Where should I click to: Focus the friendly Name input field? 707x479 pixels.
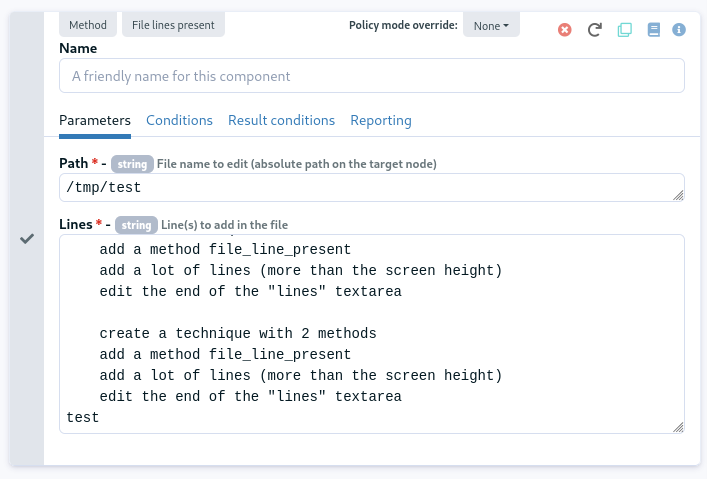(x=372, y=76)
